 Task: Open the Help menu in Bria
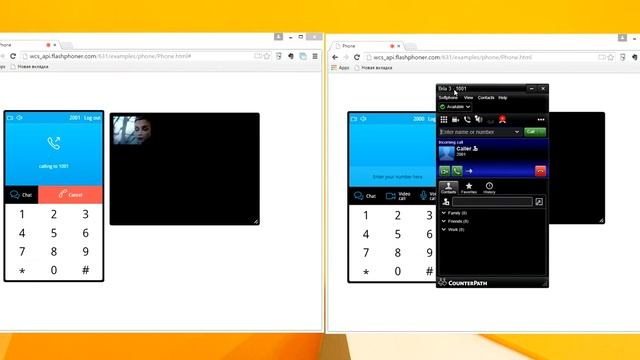pos(502,98)
